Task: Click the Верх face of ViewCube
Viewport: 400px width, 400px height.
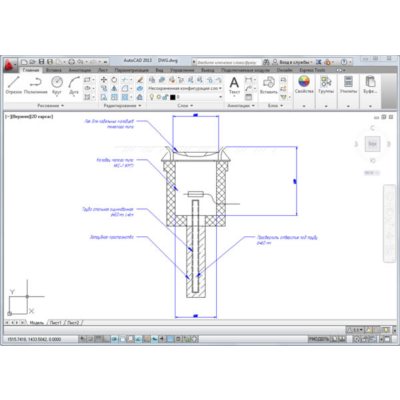Action: 372,144
